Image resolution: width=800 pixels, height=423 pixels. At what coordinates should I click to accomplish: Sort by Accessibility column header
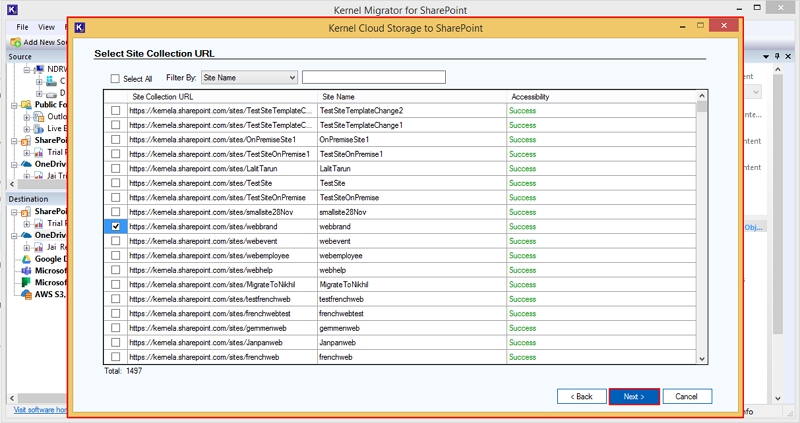click(602, 96)
